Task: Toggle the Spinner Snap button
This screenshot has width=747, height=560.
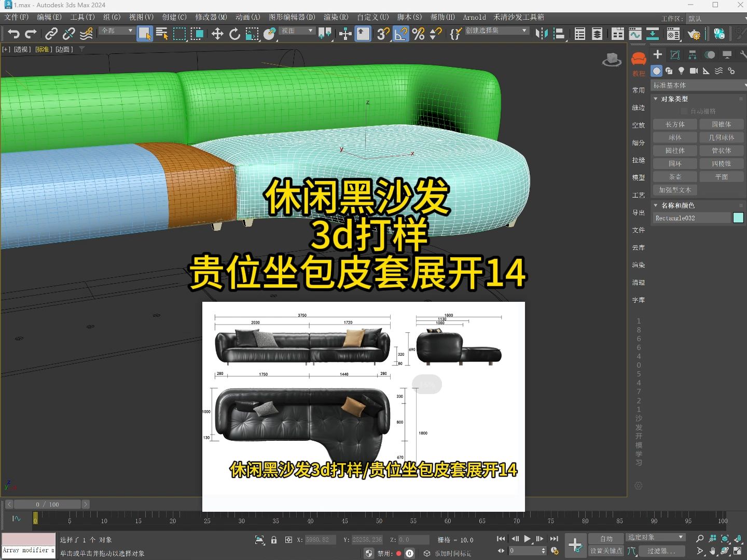Action: tap(436, 34)
